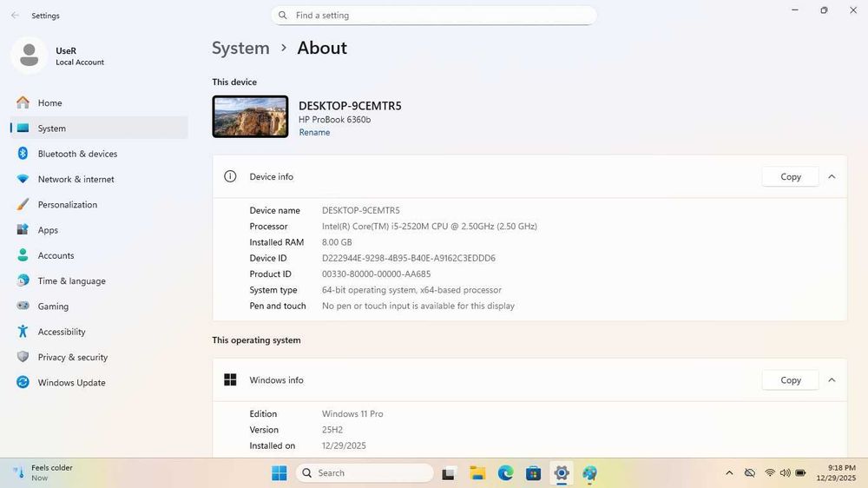Click the Product ID value 00330-80000-00000-AA685

377,274
